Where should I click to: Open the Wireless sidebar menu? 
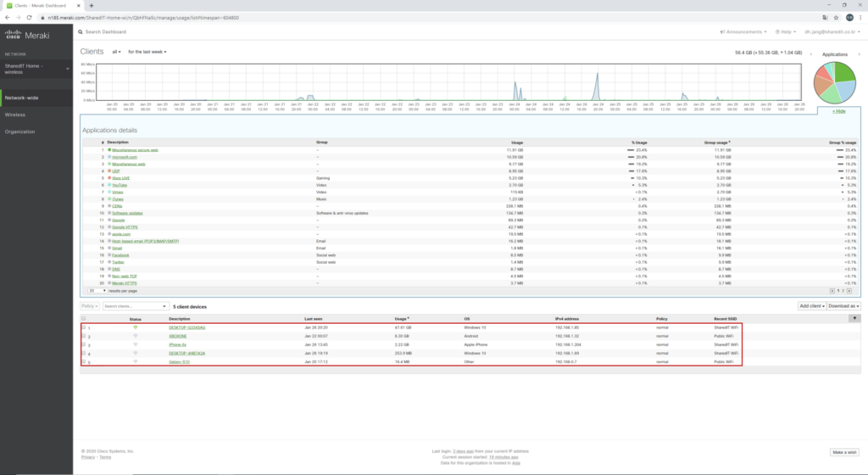tap(15, 115)
